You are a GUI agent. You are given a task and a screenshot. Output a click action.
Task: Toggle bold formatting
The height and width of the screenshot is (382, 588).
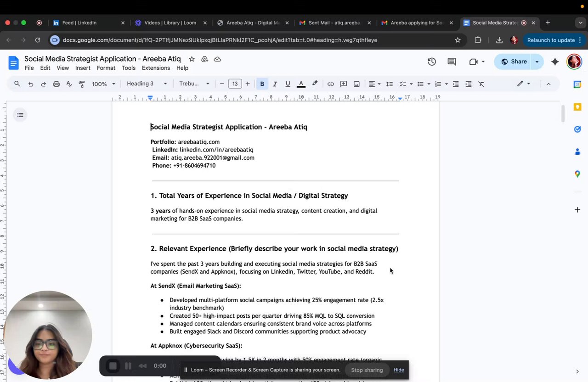coord(262,84)
